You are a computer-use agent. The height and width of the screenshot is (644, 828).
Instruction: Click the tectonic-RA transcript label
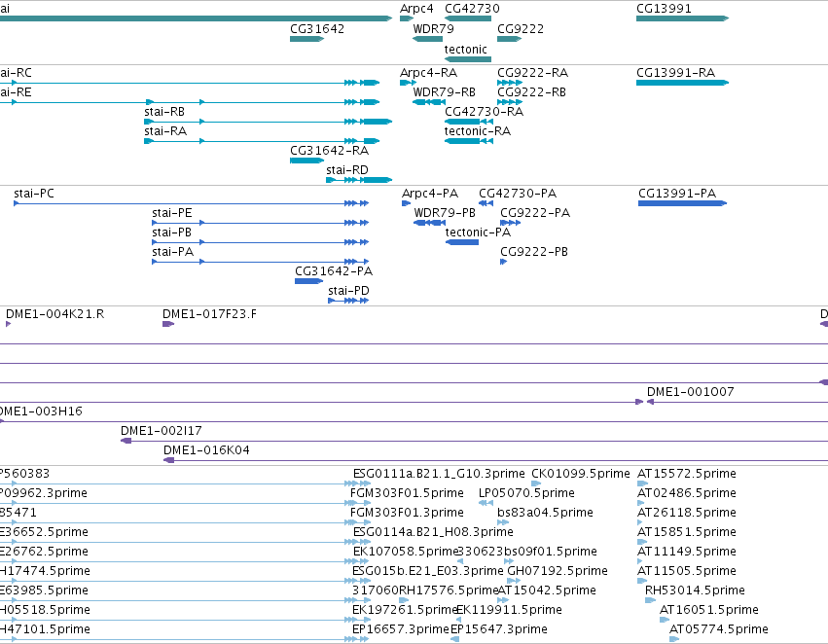(x=478, y=131)
